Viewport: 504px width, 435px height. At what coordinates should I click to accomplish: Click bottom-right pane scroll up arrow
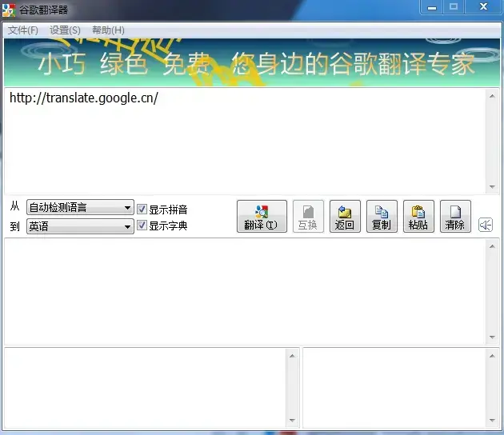[492, 356]
